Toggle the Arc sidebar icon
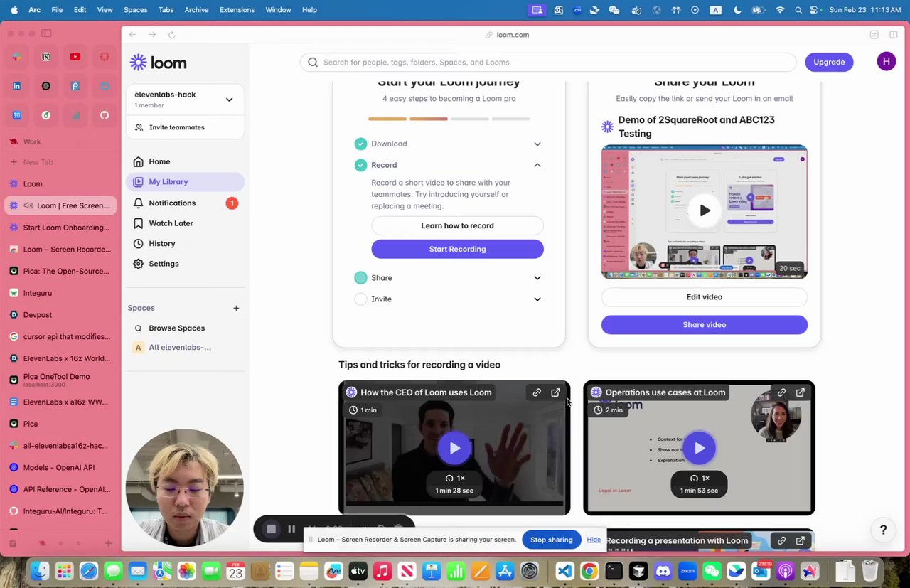Image resolution: width=910 pixels, height=588 pixels. point(46,33)
